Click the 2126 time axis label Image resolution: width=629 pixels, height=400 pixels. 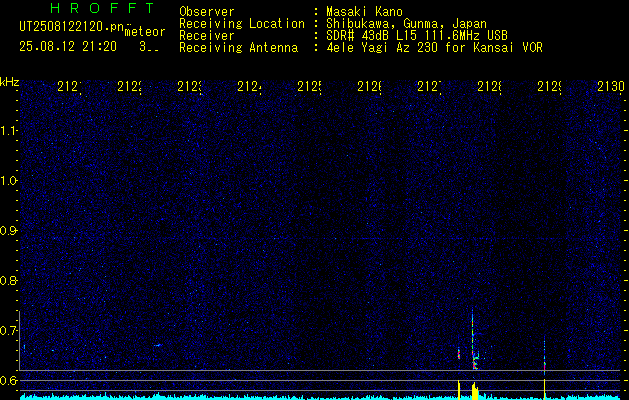369,87
